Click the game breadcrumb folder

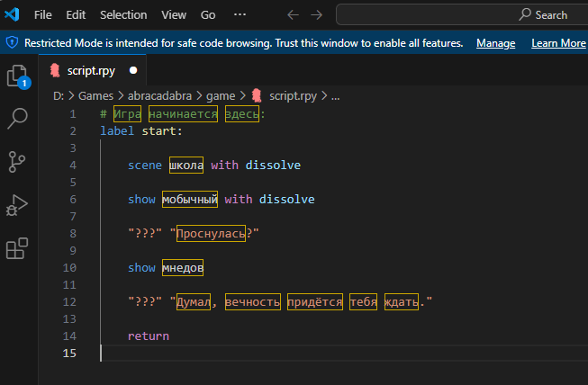point(221,96)
